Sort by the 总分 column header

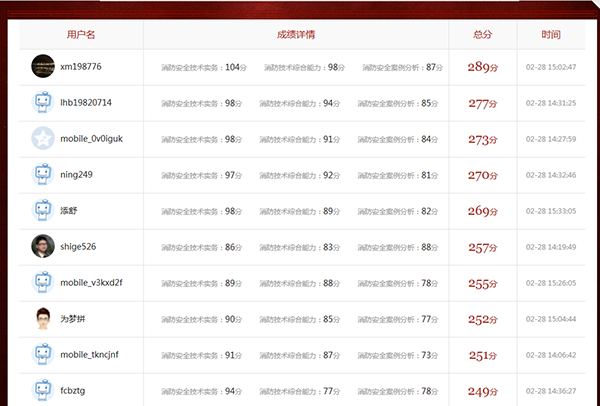[483, 35]
